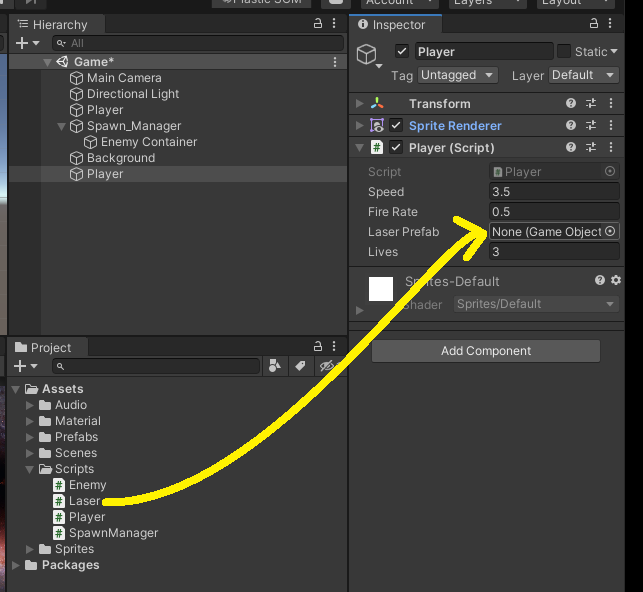Expand the Sprite Renderer component
Screen dimensions: 643x592
360,125
